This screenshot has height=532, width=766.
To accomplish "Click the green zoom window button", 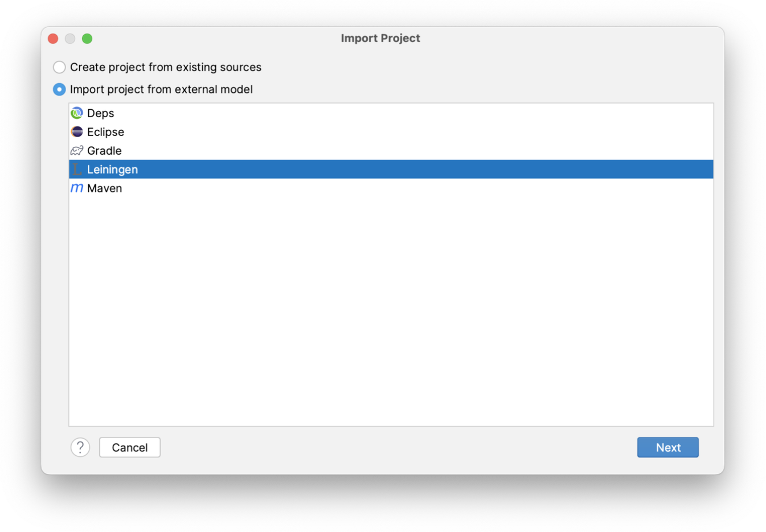I will tap(87, 38).
